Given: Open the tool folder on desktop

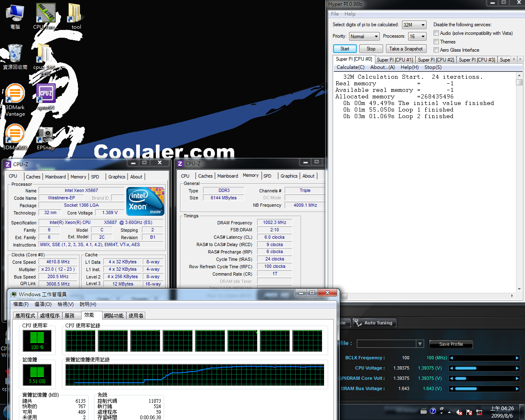Looking at the screenshot, I should tap(76, 14).
